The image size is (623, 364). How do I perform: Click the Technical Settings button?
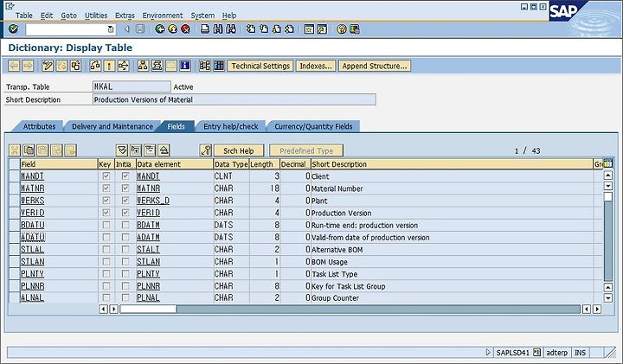[260, 66]
